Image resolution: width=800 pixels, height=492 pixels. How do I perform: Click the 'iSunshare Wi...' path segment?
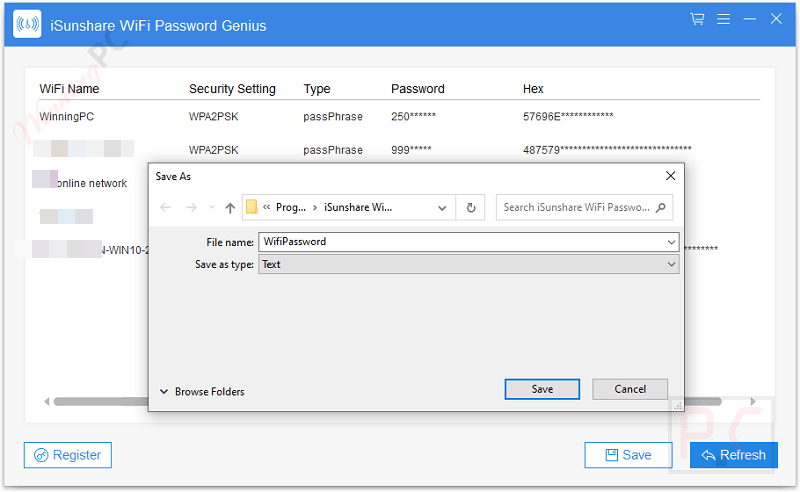pyautogui.click(x=358, y=207)
